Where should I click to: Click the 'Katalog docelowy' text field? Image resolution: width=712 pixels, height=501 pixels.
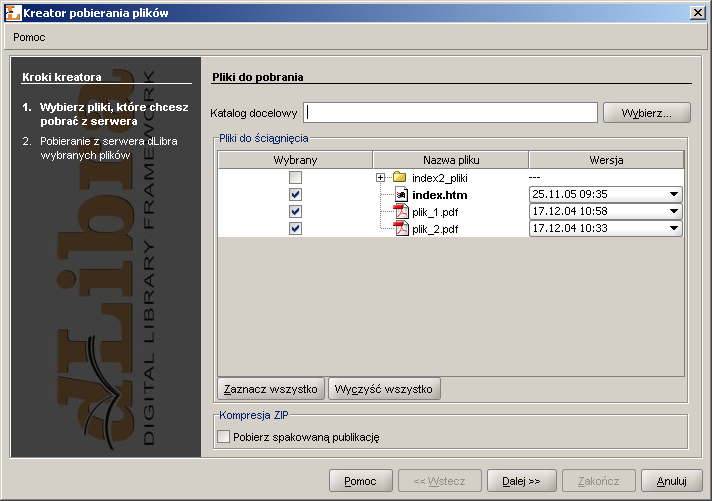pyautogui.click(x=450, y=112)
